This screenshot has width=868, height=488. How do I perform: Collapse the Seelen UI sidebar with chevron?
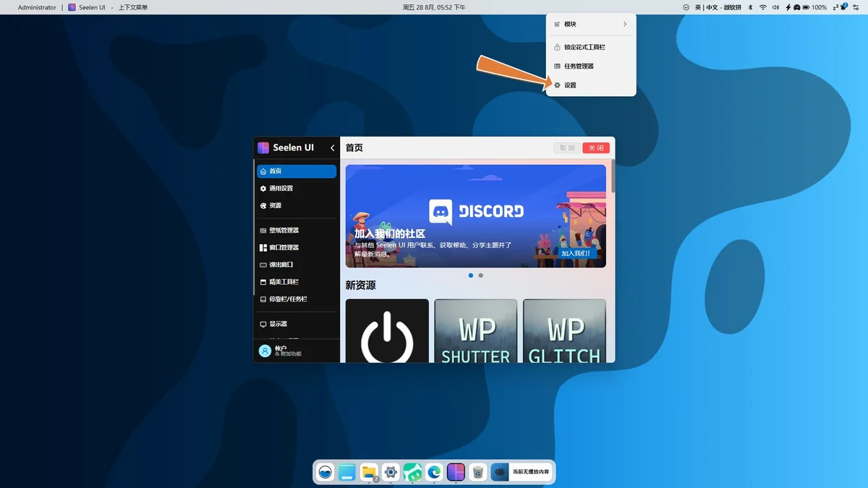coord(333,147)
